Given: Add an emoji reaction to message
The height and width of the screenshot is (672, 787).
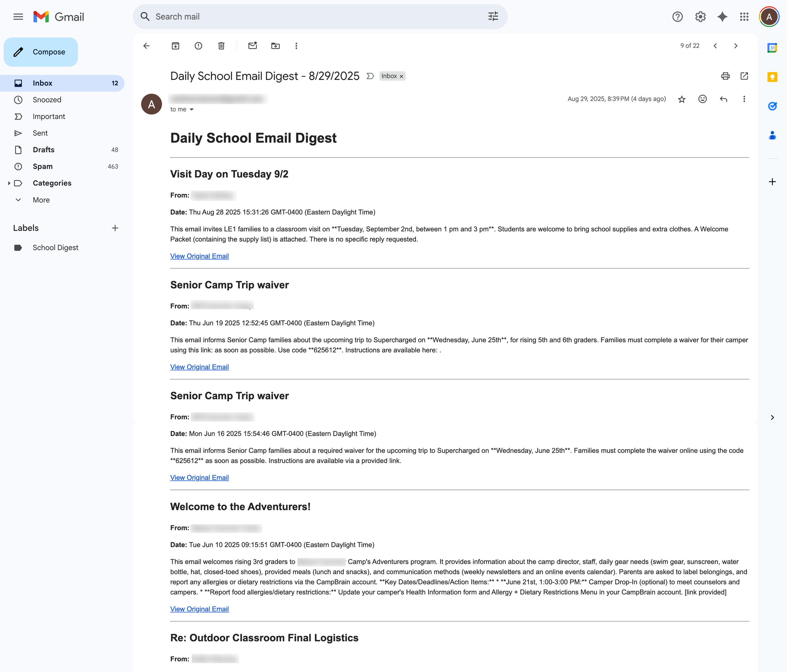Looking at the screenshot, I should 702,99.
